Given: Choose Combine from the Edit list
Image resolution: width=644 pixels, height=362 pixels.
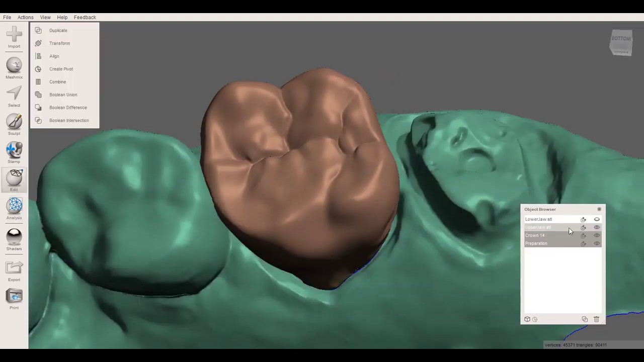Looking at the screenshot, I should pyautogui.click(x=58, y=81).
